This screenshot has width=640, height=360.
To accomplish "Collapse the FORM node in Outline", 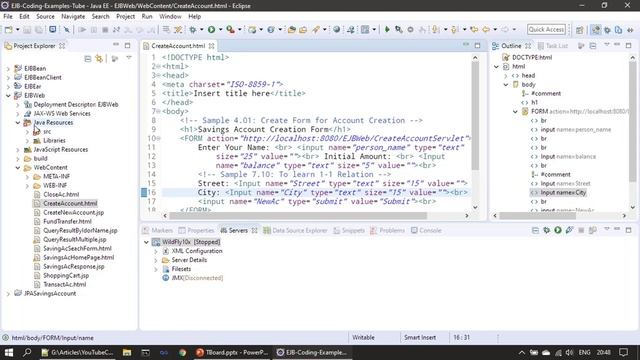I will click(515, 111).
